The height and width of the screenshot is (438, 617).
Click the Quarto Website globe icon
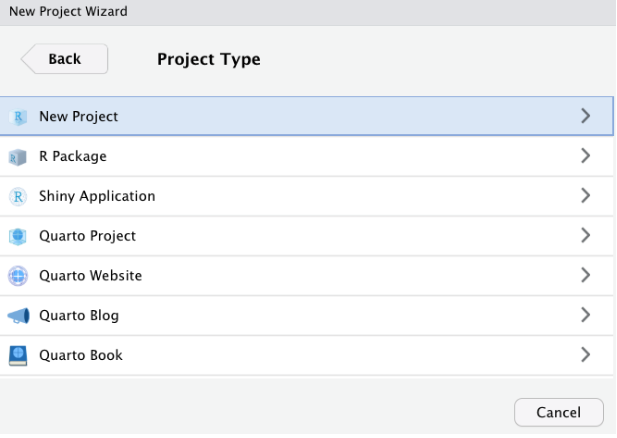pos(18,276)
